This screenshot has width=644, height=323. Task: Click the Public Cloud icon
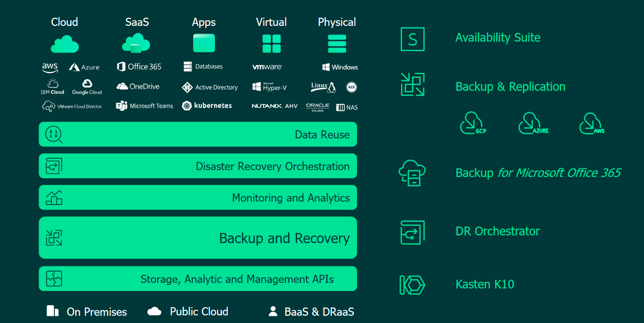(155, 311)
